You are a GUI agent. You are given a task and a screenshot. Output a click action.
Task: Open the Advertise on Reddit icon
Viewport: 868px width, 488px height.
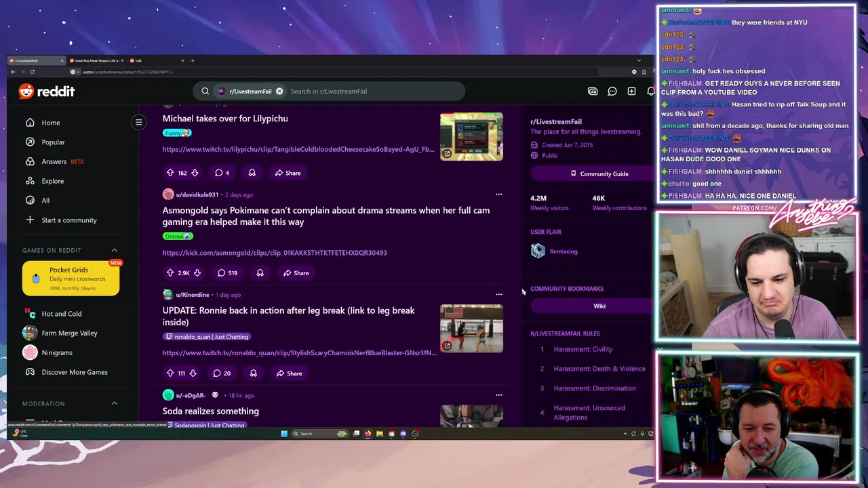coord(593,91)
